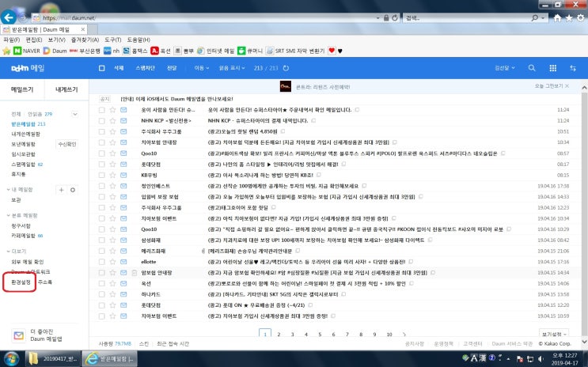Click in the browser 검색 search field

tap(467, 17)
